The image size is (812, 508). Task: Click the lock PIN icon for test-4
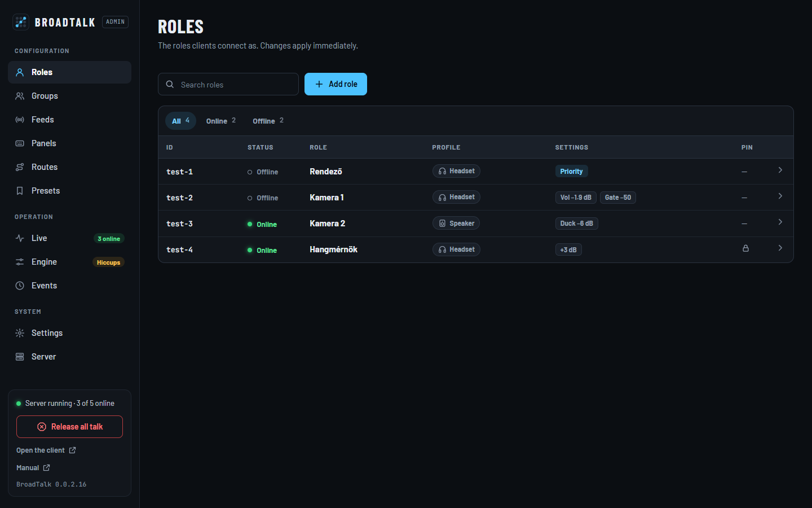click(x=745, y=248)
